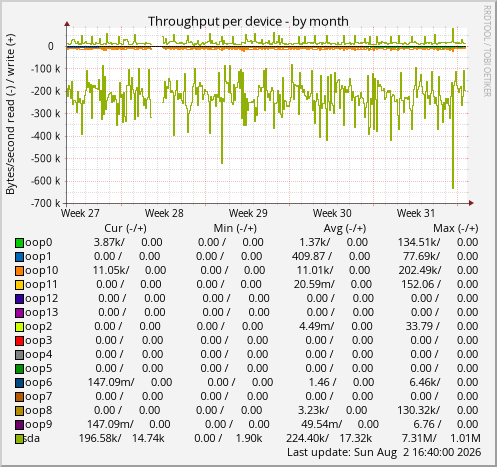Click the sda min write value '1.90k'
Viewport: 497px width, 467px height.
click(x=249, y=438)
